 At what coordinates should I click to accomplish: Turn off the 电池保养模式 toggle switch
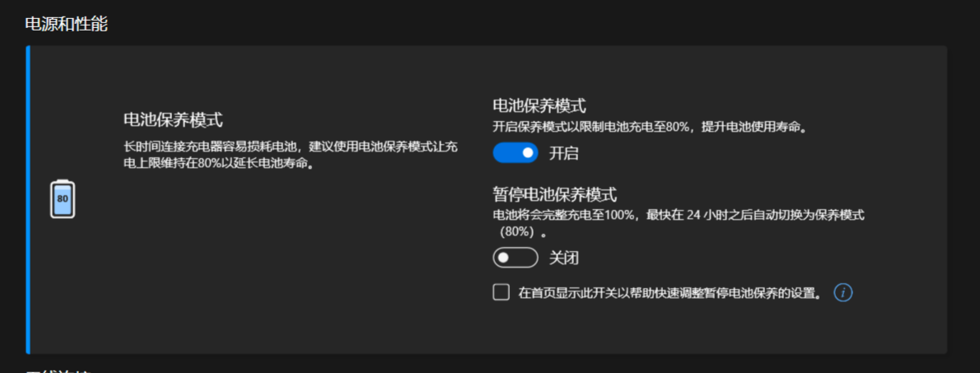515,152
